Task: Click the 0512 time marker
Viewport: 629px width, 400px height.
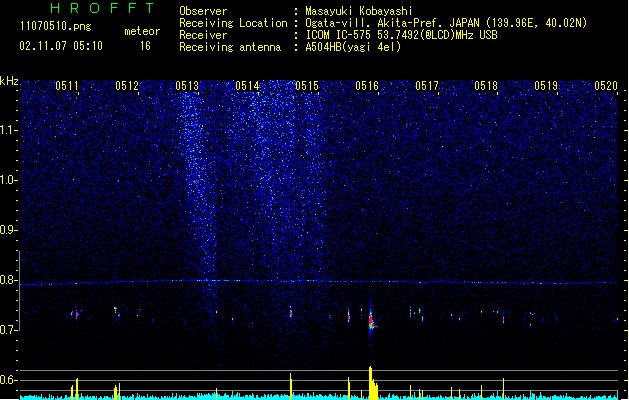Action: [127, 86]
